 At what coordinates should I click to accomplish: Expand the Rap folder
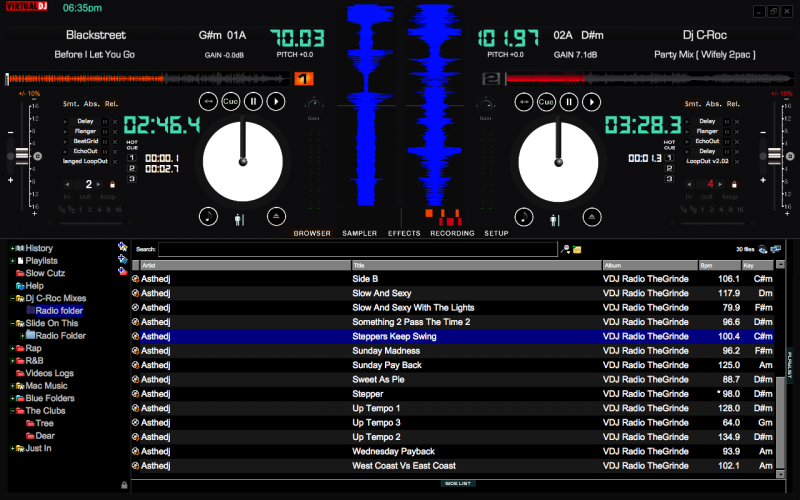[12, 348]
